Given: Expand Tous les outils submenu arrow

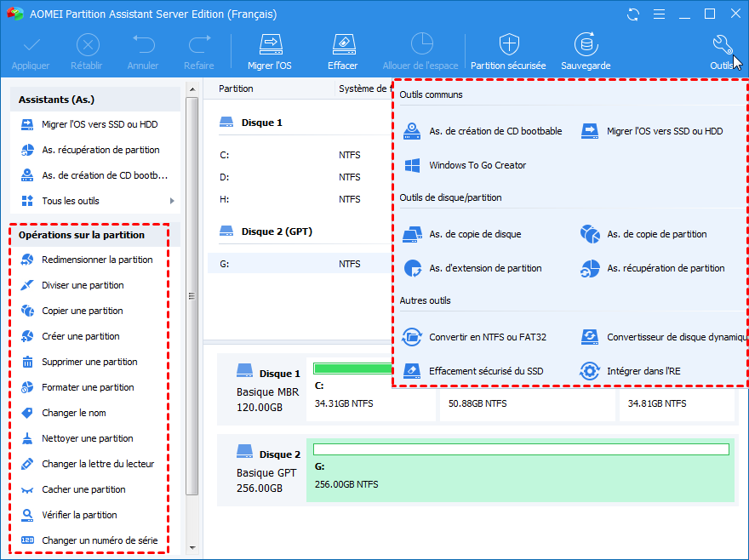Looking at the screenshot, I should [x=172, y=201].
